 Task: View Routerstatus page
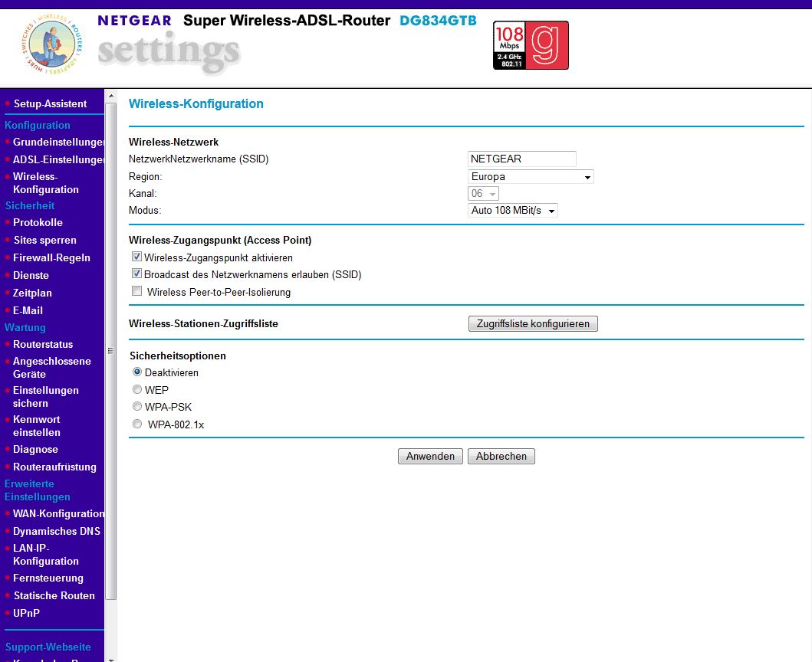[x=43, y=344]
